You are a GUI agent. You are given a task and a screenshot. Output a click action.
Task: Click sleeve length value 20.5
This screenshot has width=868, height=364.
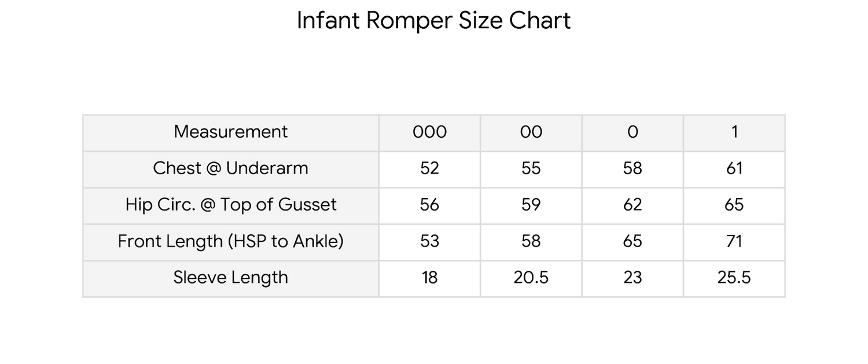[531, 278]
